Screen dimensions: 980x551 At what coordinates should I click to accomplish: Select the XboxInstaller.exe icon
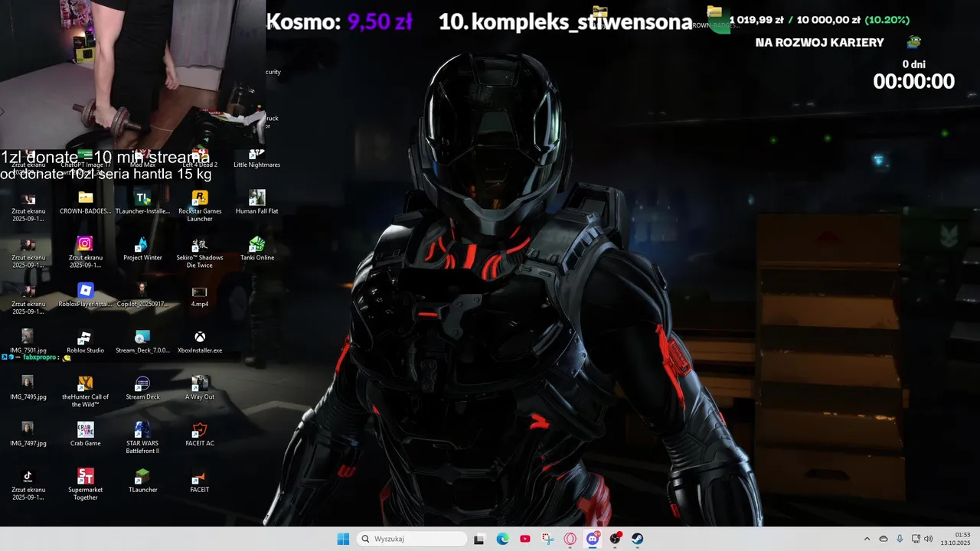click(x=200, y=342)
